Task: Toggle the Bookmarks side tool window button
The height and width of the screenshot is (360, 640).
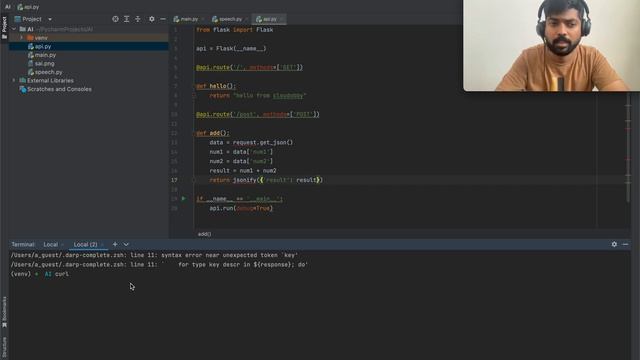Action: 4,312
